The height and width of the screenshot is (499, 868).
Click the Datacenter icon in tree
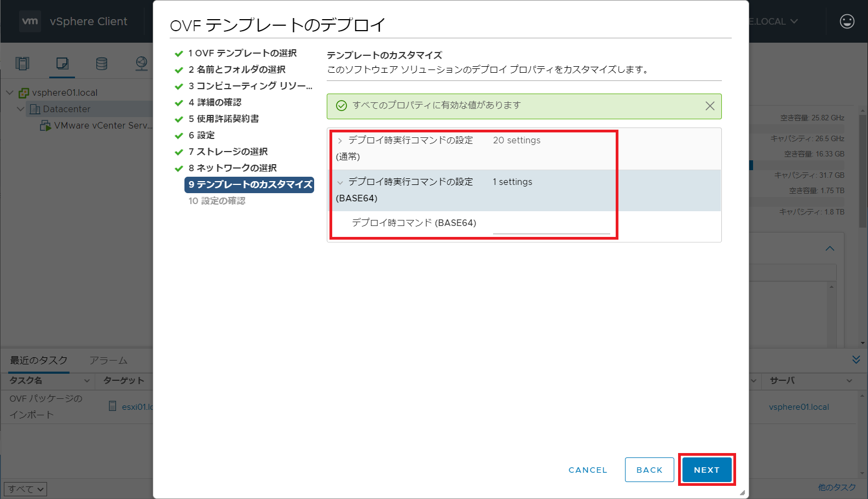click(35, 109)
